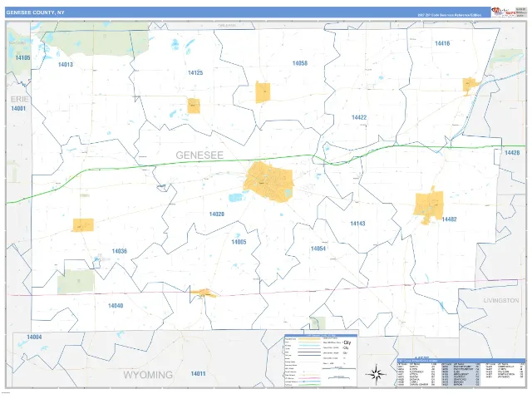The image size is (532, 399).
Task: Click the WYOMING county label
Action: 148,375
